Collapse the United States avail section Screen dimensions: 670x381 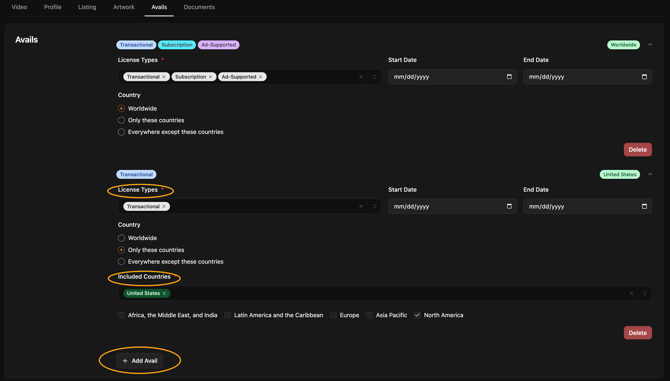[650, 174]
